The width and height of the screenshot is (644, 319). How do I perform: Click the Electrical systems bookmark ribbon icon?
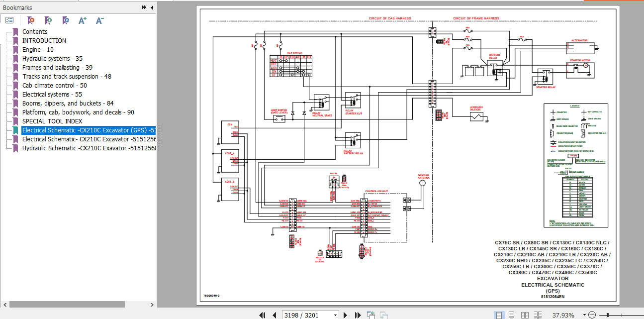(15, 95)
